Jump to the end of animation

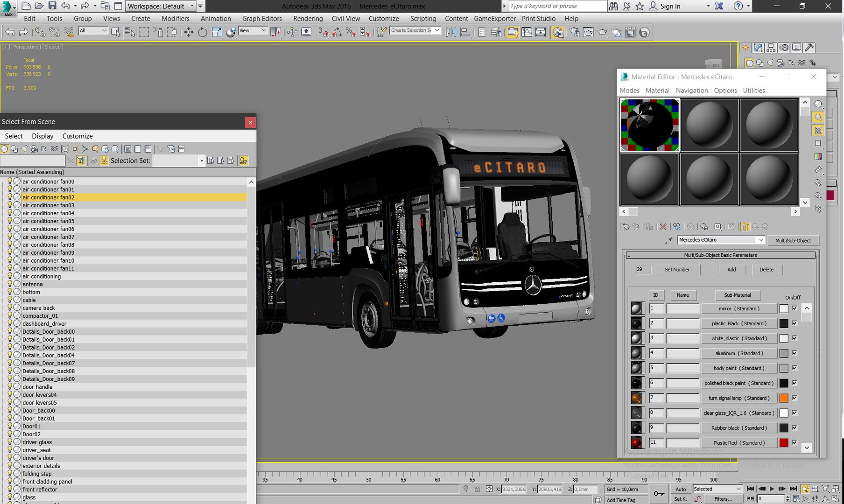click(x=793, y=489)
